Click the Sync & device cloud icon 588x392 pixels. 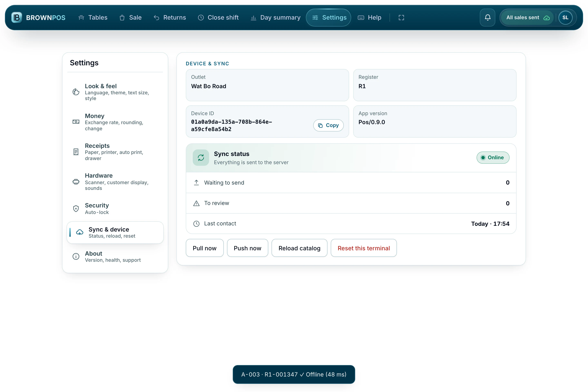79,233
